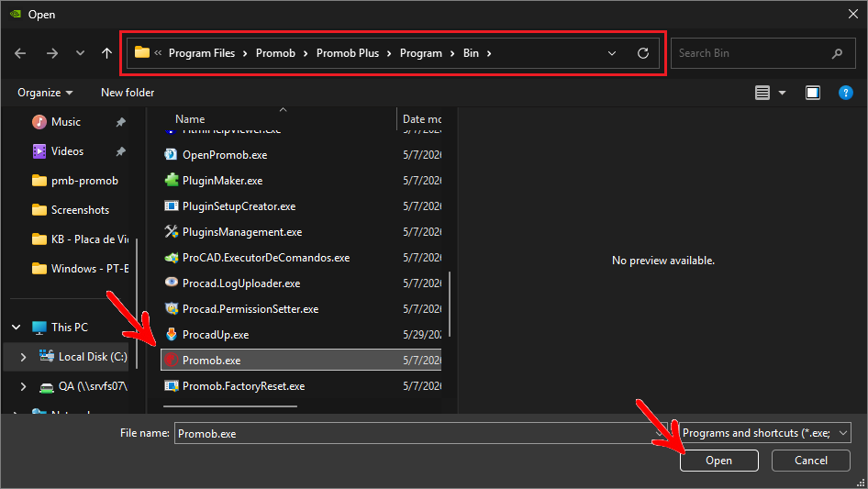Open the pmb-promob folder shortcut
This screenshot has width=868, height=489.
click(84, 181)
